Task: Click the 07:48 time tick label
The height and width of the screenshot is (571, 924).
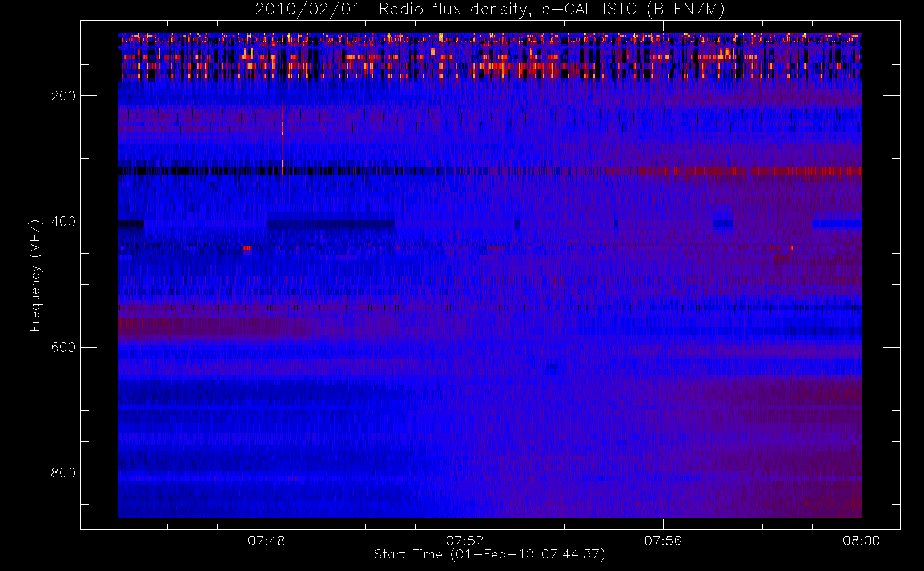Action: tap(266, 541)
